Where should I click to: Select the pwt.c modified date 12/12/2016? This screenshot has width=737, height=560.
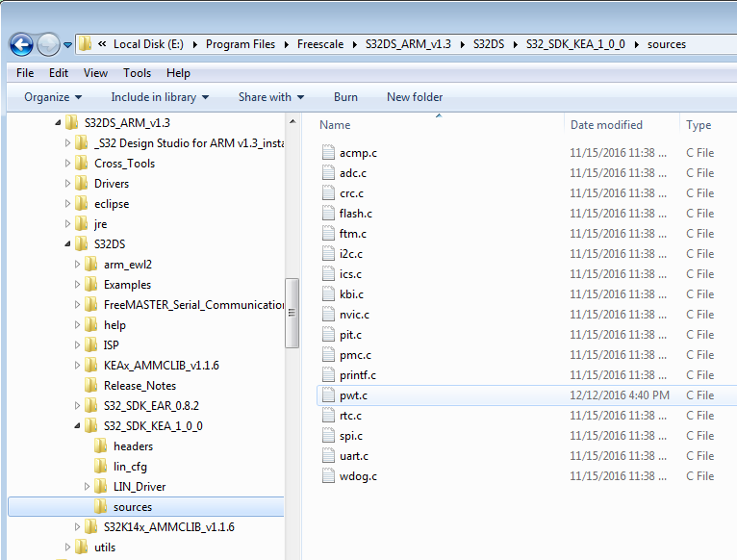[x=620, y=395]
